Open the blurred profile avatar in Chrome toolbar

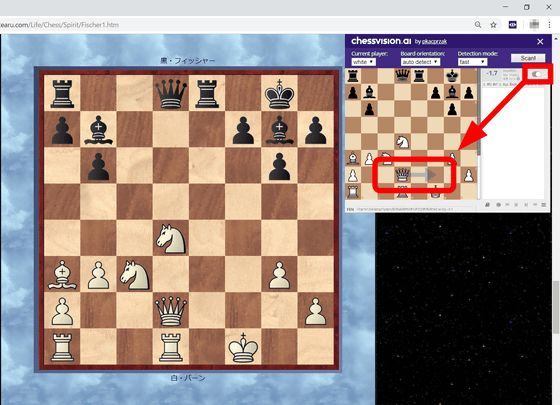click(534, 24)
